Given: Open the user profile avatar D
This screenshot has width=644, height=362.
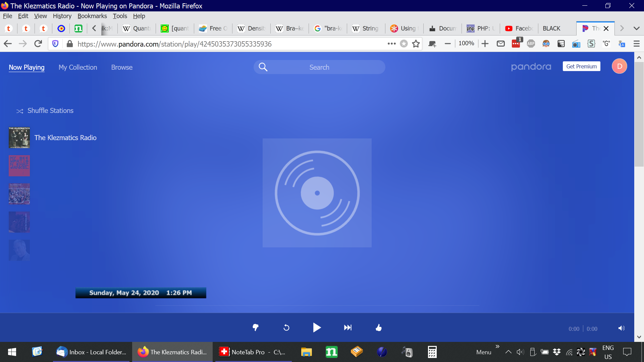Looking at the screenshot, I should [x=619, y=66].
